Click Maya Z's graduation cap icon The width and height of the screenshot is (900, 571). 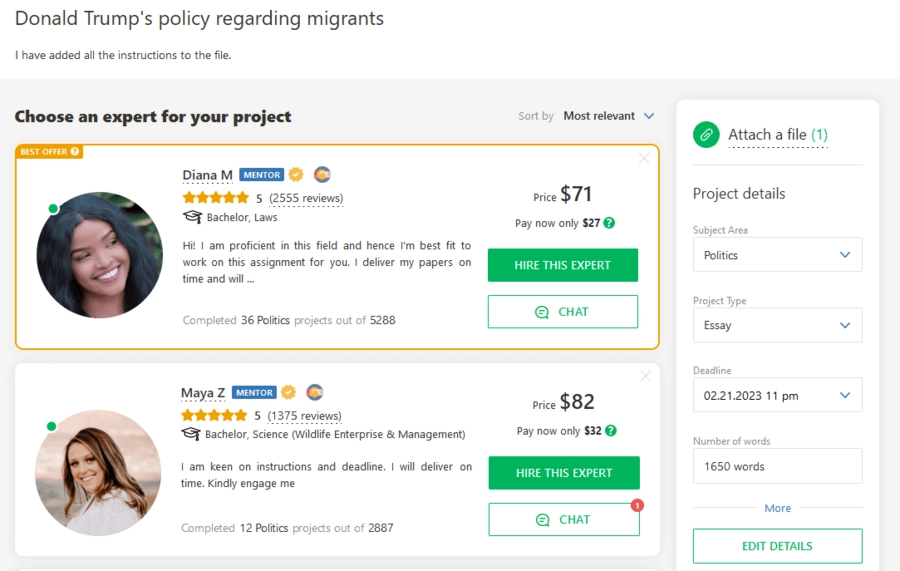[191, 434]
